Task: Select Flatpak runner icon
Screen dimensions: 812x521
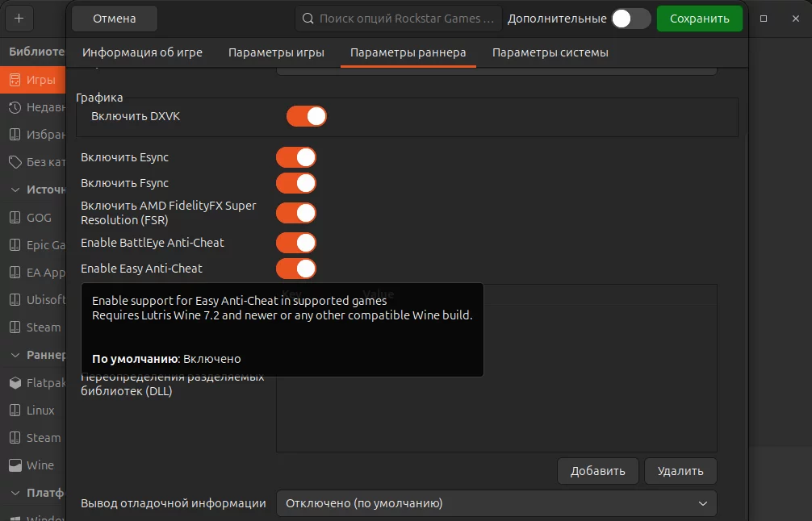Action: [x=15, y=383]
